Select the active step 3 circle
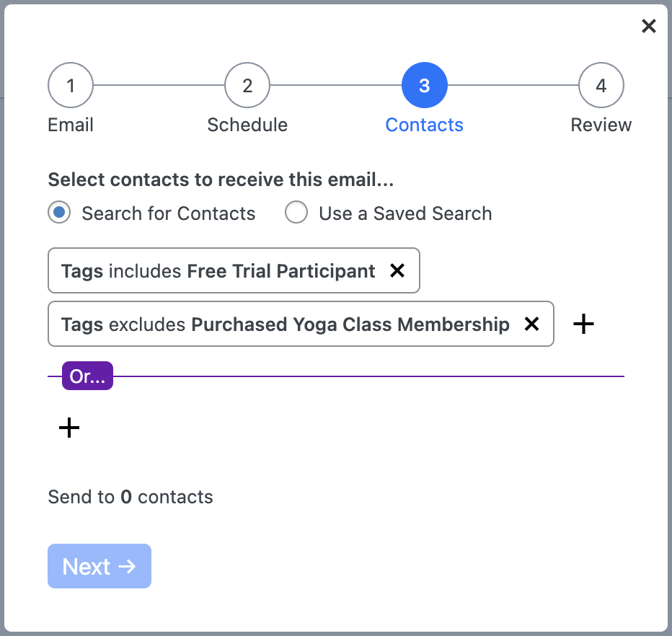Viewport: 672px width, 636px height. tap(424, 85)
